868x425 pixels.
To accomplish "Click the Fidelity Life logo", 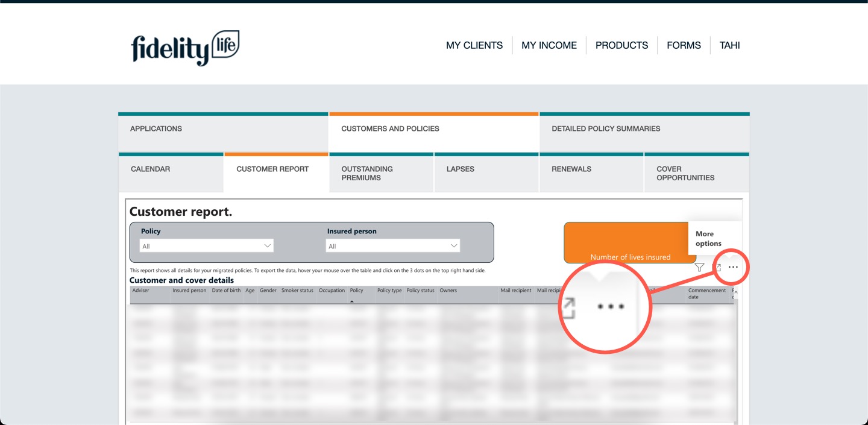I will pos(185,48).
